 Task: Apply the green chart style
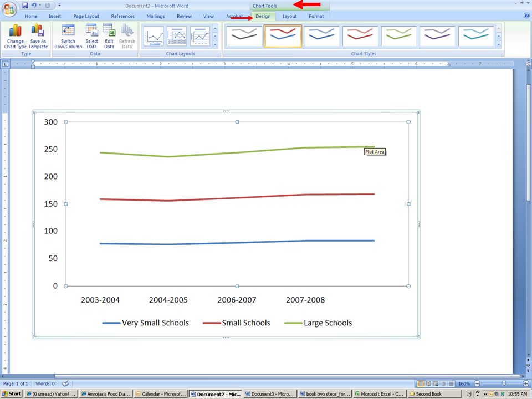tap(398, 35)
